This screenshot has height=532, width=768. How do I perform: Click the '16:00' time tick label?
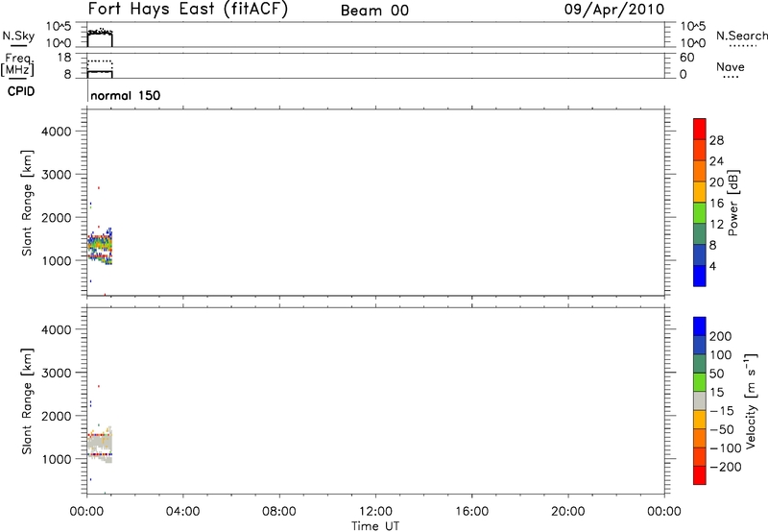click(x=471, y=512)
